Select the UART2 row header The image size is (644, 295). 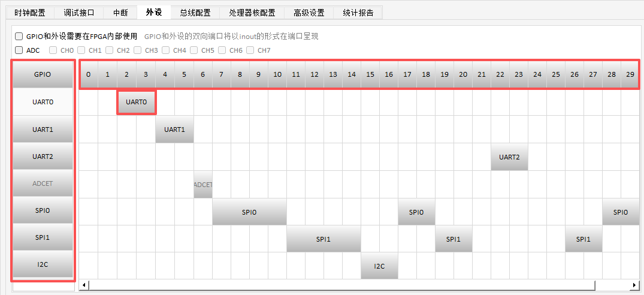coord(43,156)
